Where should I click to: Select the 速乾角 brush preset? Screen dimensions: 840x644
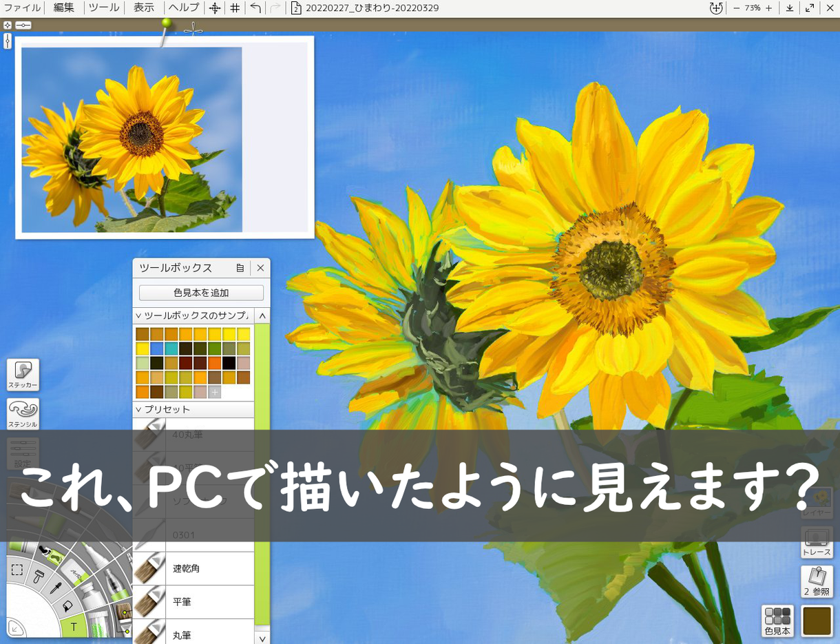click(193, 568)
